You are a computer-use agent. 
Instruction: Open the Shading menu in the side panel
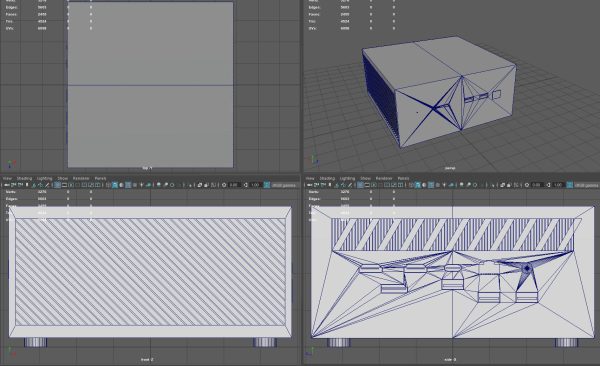click(327, 178)
